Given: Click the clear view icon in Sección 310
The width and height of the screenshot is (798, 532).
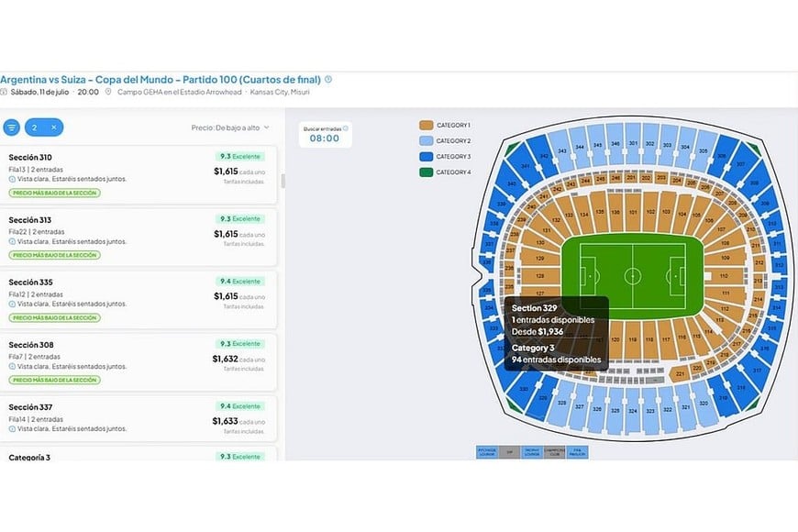Looking at the screenshot, I should point(12,179).
